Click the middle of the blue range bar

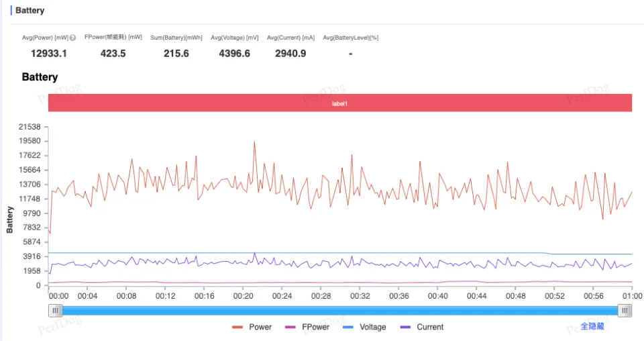click(x=340, y=310)
